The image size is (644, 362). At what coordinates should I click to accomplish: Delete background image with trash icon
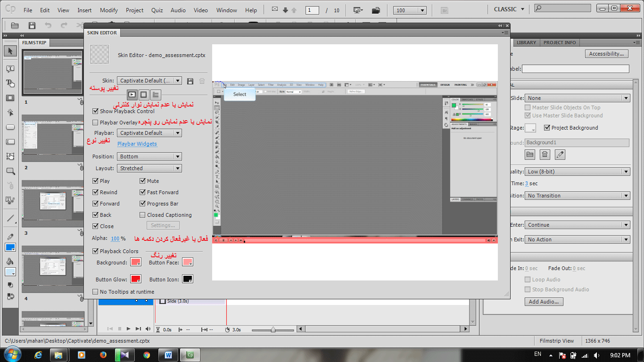click(x=545, y=154)
